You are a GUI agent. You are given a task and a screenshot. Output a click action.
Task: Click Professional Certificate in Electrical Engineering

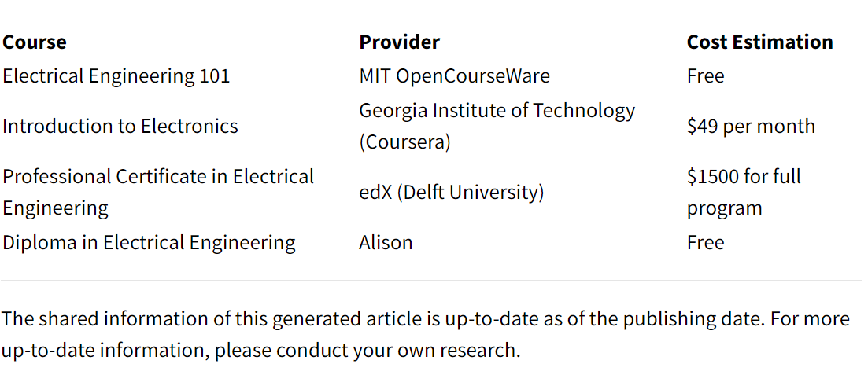click(158, 193)
